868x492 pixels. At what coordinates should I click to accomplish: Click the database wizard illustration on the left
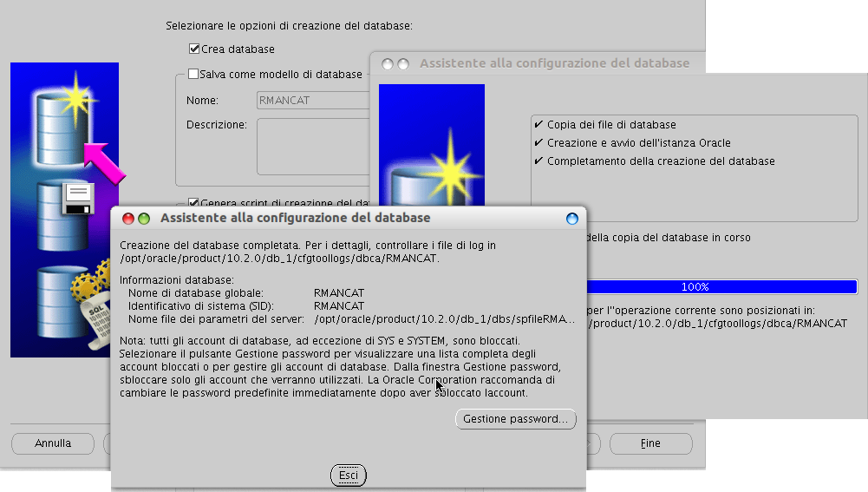(x=64, y=209)
